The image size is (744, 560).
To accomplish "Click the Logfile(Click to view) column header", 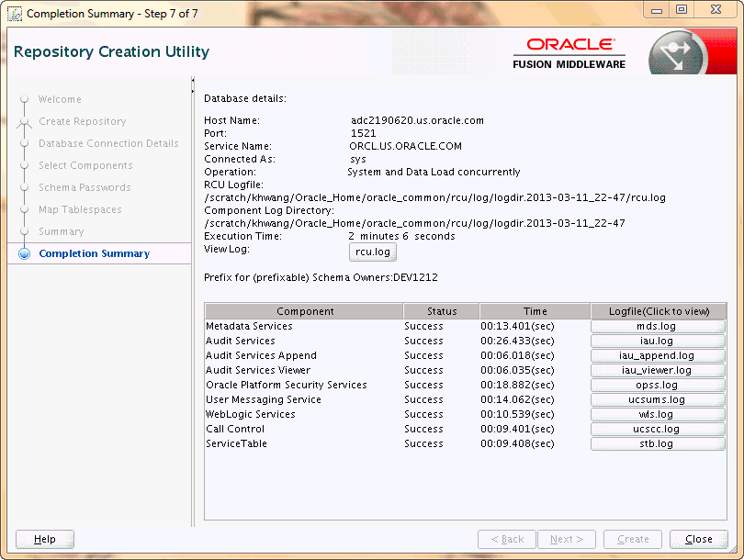I will coord(659,311).
